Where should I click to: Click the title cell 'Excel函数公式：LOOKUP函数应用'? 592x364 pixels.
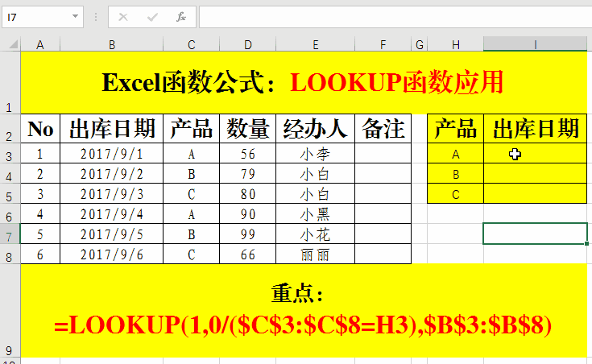tap(304, 83)
